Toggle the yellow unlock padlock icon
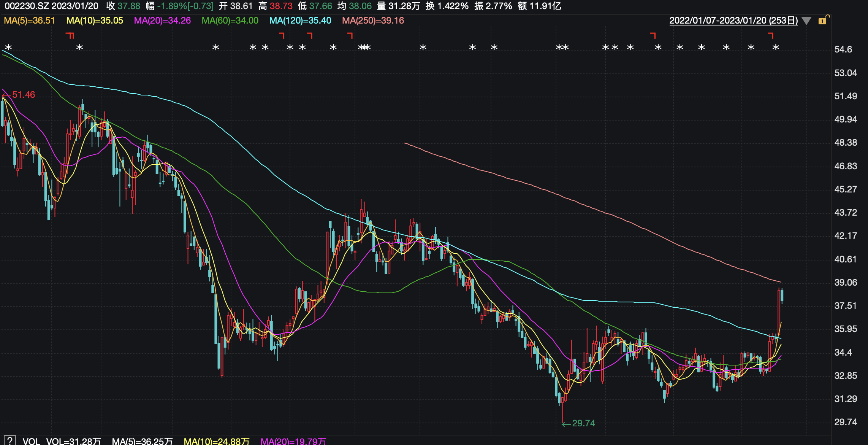The width and height of the screenshot is (868, 445). tap(823, 21)
